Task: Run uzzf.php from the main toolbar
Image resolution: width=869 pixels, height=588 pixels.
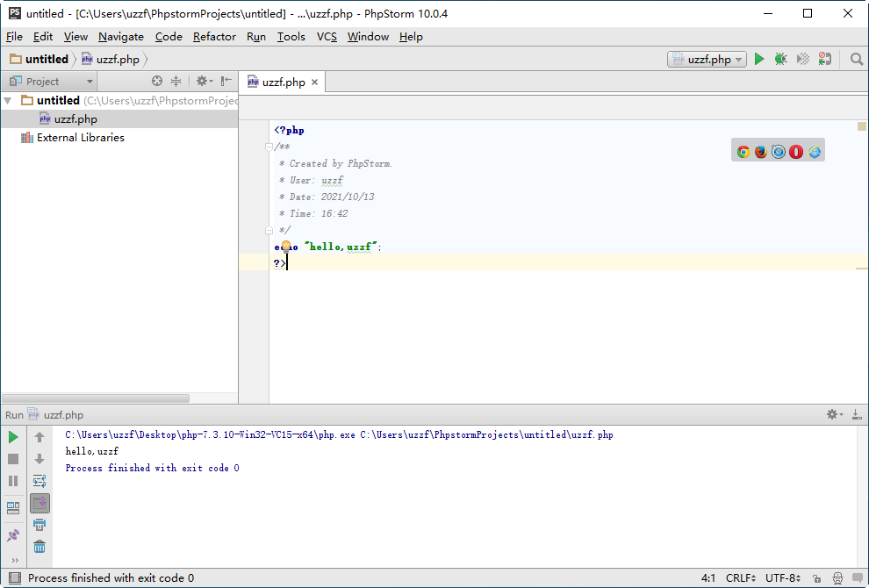Action: (x=759, y=59)
